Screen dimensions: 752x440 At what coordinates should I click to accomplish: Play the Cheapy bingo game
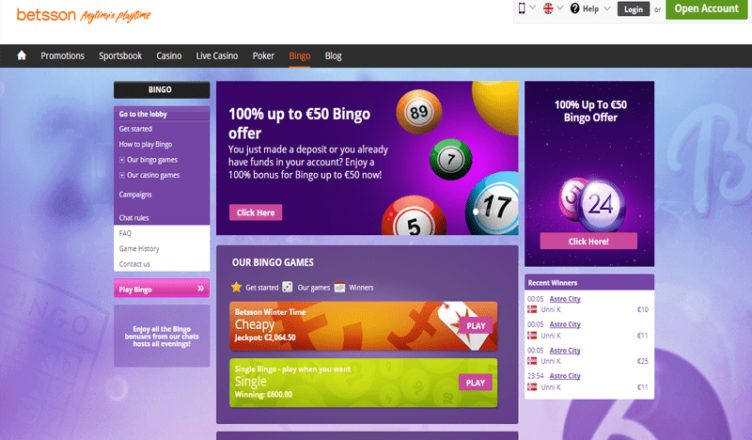(476, 326)
